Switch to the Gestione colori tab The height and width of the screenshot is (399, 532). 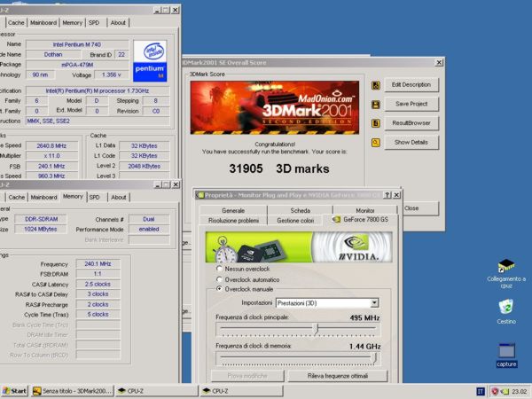click(x=295, y=220)
